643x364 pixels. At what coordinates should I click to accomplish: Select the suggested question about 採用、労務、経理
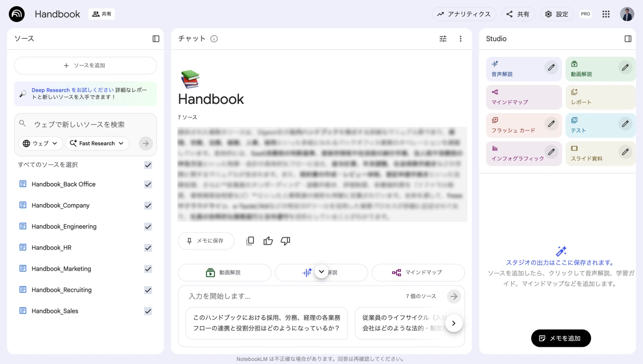click(267, 323)
